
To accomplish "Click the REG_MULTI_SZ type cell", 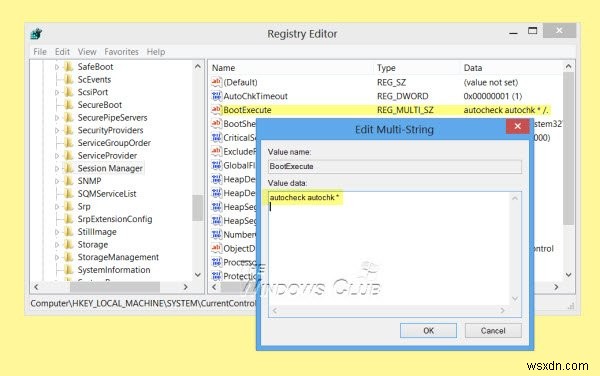I will coord(405,110).
